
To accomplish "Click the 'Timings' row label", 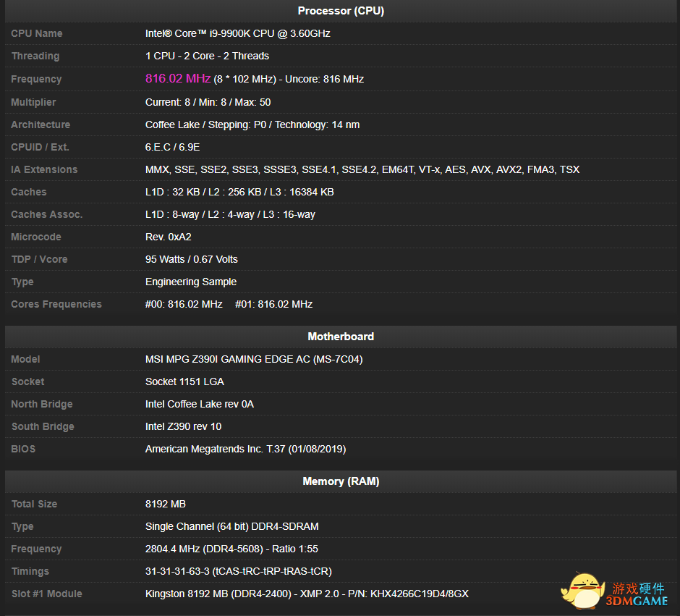I will pyautogui.click(x=30, y=571).
